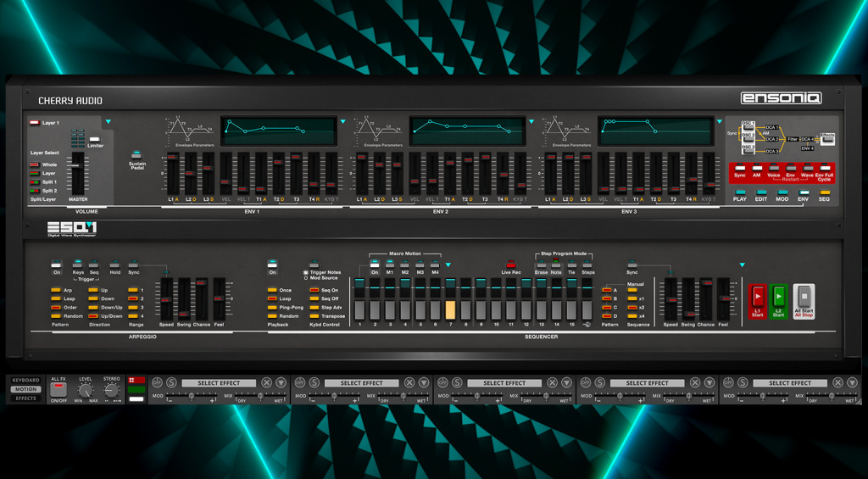Select the EFFECTS tab at bottom left

tap(26, 398)
